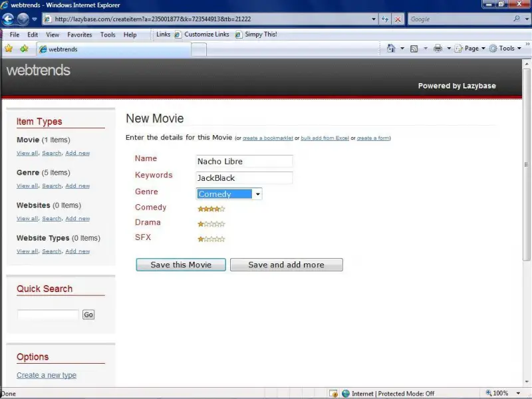Set the SFX star rating
Viewport: 532px width, 399px height.
pyautogui.click(x=211, y=239)
